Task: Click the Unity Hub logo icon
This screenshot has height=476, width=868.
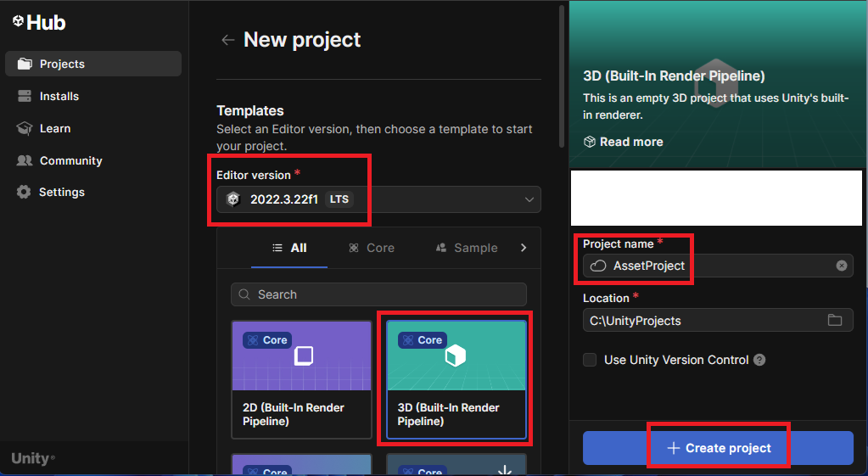Action: (19, 21)
